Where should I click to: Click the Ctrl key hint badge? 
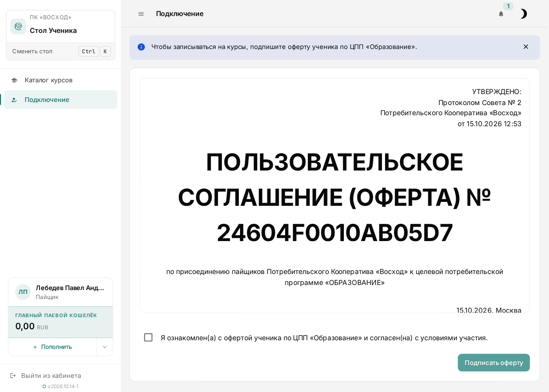89,51
